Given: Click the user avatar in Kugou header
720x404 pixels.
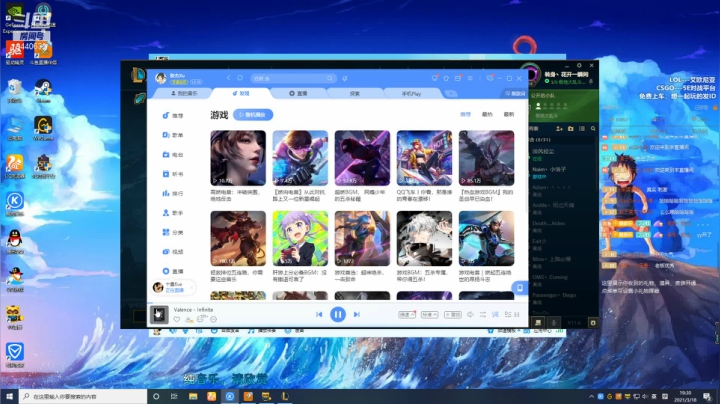Looking at the screenshot, I should pyautogui.click(x=161, y=79).
